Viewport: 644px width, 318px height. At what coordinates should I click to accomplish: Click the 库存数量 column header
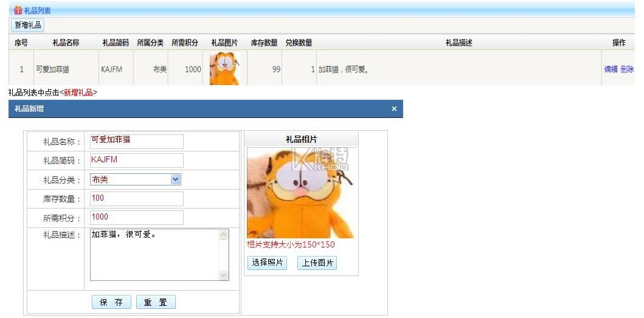point(264,43)
